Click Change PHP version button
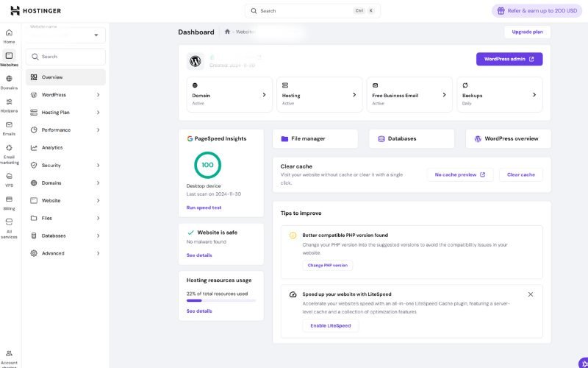Image resolution: width=588 pixels, height=368 pixels. (x=327, y=265)
